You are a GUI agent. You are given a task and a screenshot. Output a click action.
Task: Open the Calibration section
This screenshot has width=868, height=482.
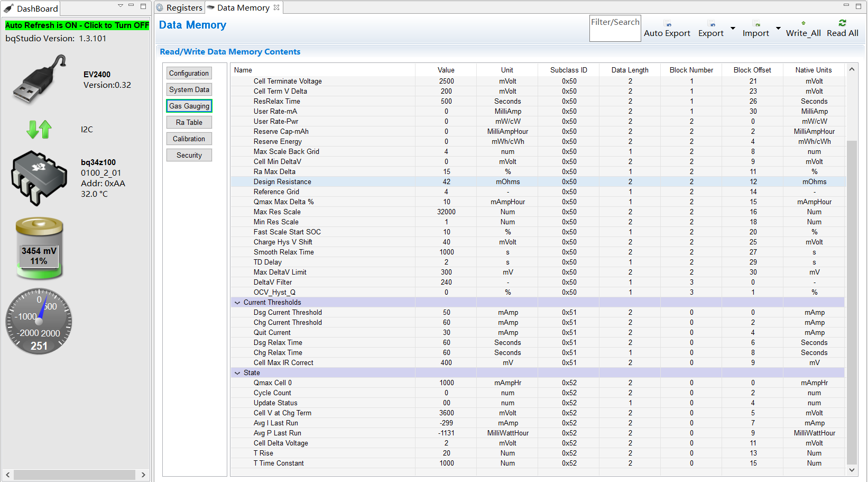(189, 139)
